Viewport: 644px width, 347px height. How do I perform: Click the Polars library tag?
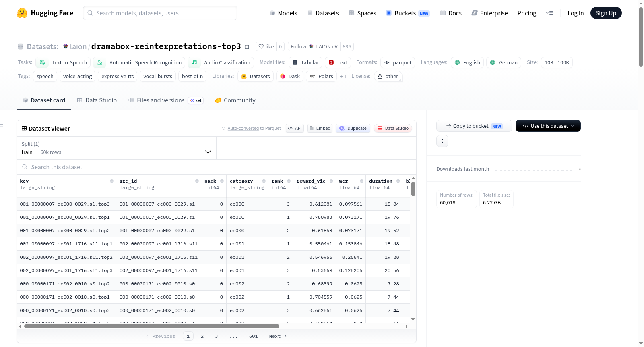321,76
